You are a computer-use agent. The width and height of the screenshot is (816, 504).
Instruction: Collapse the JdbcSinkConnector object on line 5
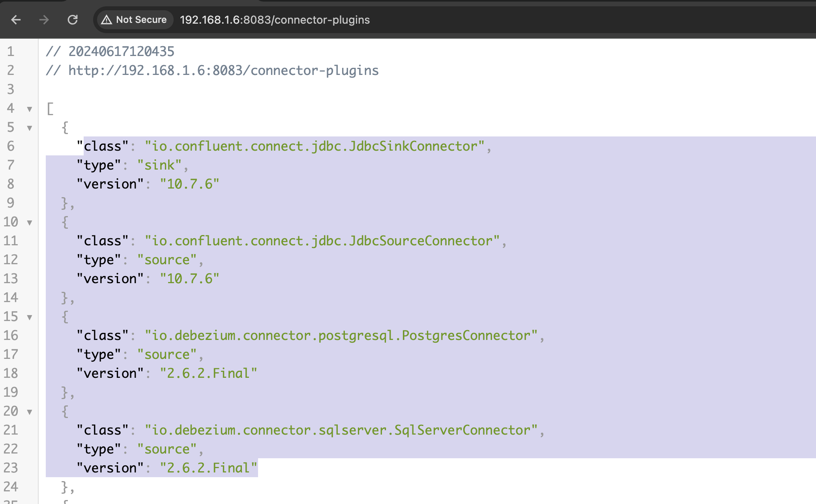pyautogui.click(x=30, y=128)
